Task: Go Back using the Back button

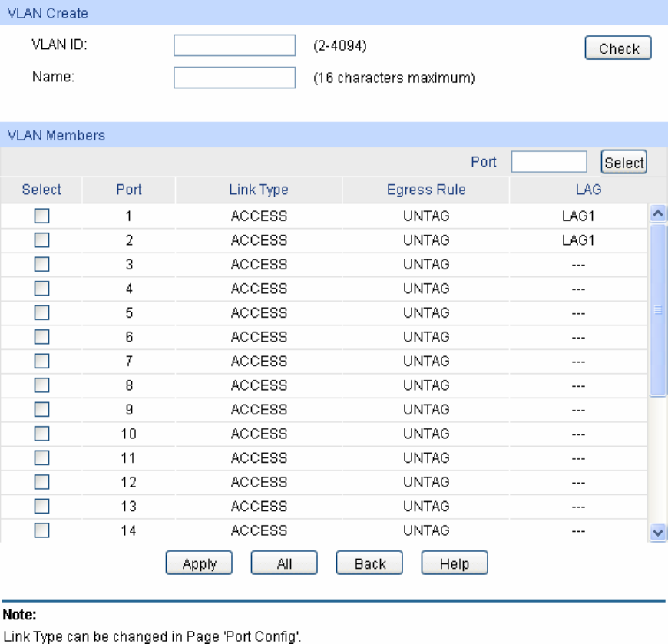Action: coord(369,563)
